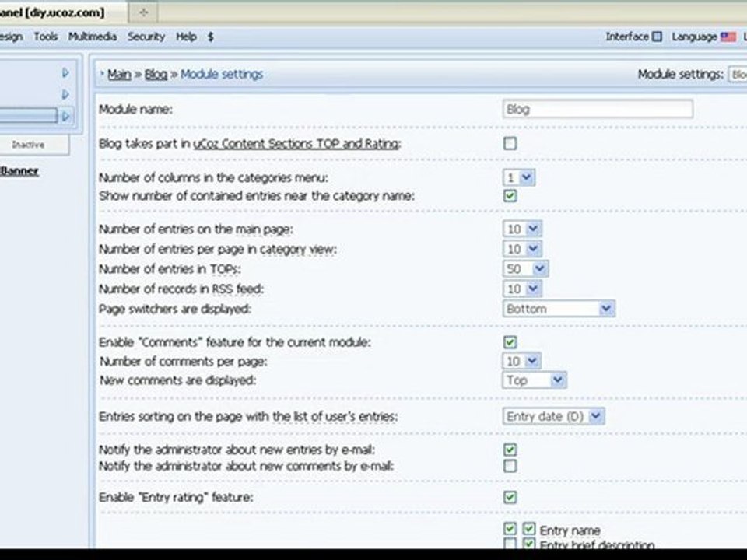Toggle Blog takes part in uCoz TOP checkbox
The image size is (747, 560).
510,143
